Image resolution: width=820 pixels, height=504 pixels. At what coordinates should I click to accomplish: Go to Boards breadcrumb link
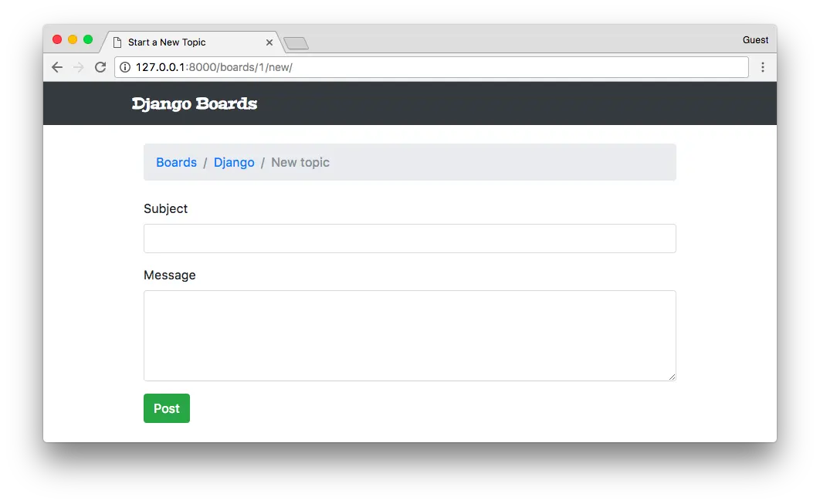pyautogui.click(x=176, y=163)
